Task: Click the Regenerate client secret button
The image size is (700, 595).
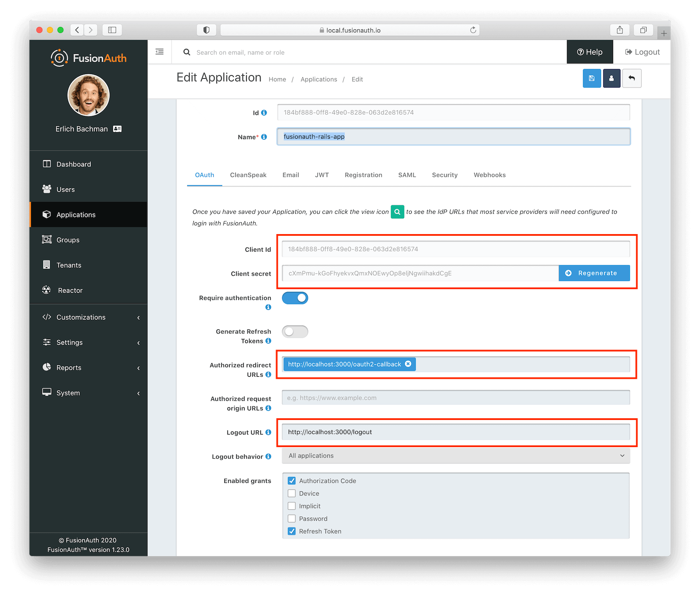Action: [x=594, y=273]
